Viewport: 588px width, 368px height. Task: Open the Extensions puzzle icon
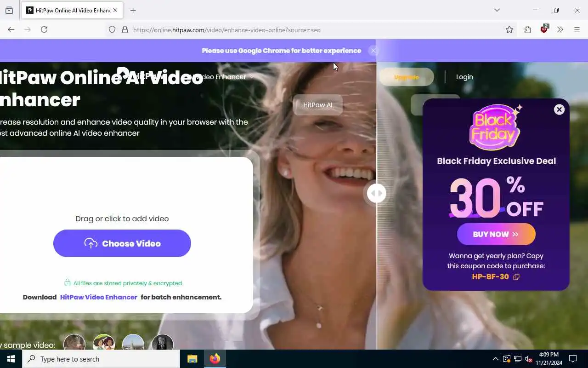(x=527, y=29)
